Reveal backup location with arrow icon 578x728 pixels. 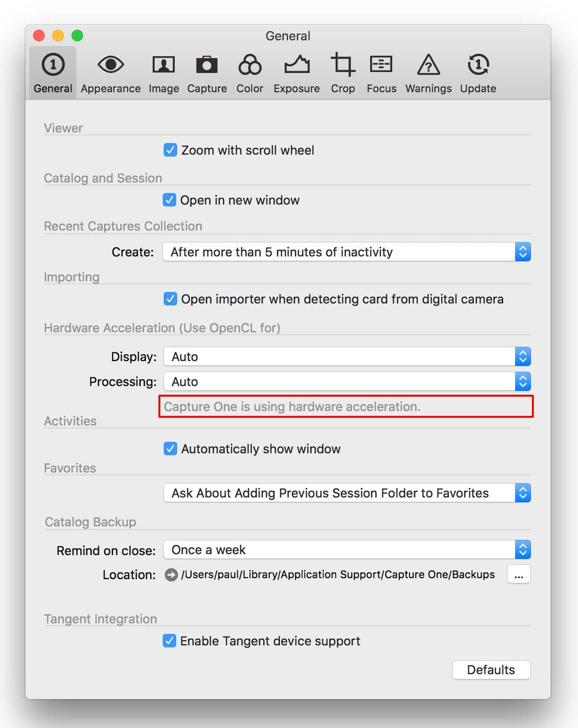(x=171, y=574)
